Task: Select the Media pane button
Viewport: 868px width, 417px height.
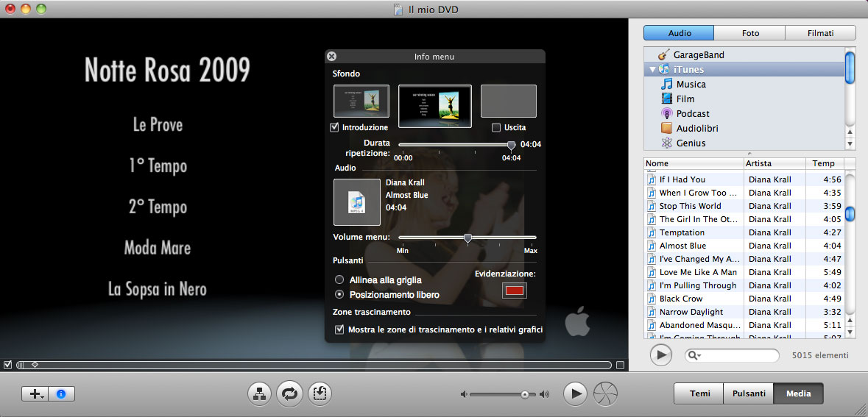Action: coord(798,393)
